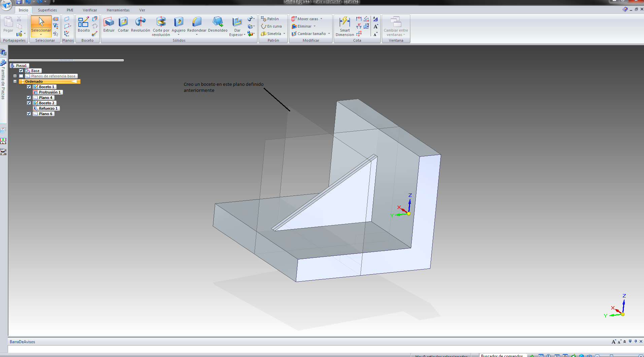644x357 pixels.
Task: Activate the Cortar cutout tool
Action: [x=123, y=25]
